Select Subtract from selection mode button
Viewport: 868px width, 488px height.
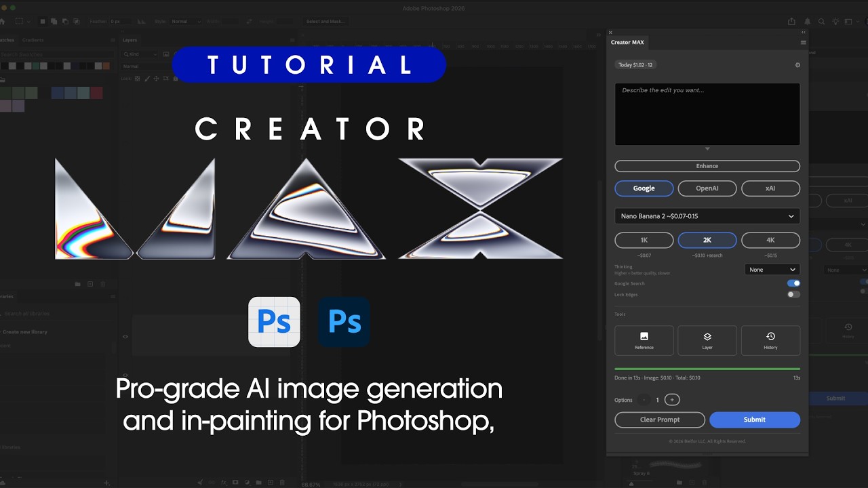66,22
